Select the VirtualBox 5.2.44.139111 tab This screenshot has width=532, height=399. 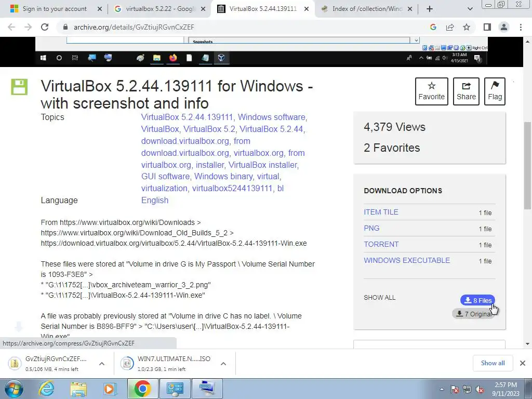click(x=263, y=9)
